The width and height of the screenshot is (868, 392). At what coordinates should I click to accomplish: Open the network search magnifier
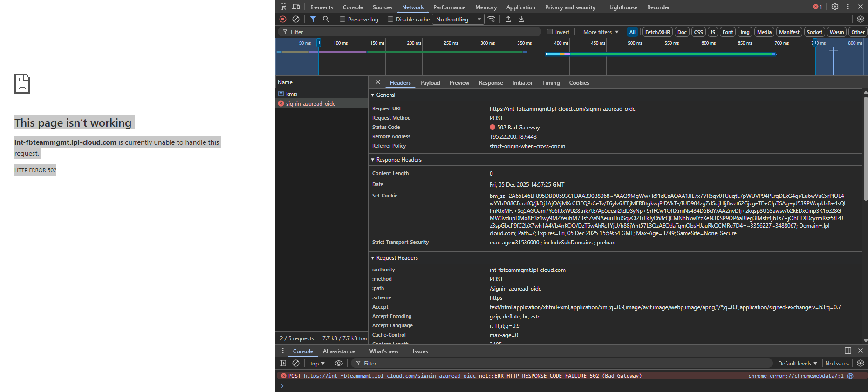pyautogui.click(x=326, y=19)
